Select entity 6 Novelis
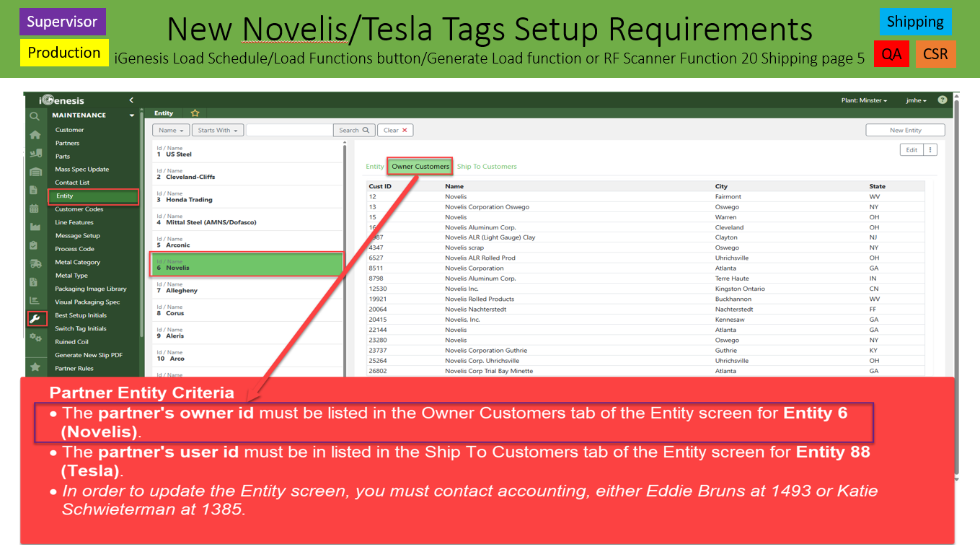 point(247,264)
